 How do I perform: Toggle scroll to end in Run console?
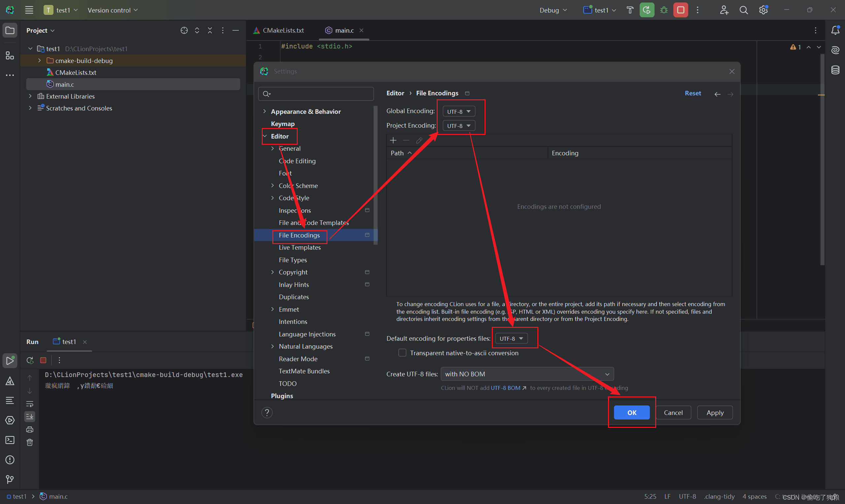tap(30, 416)
